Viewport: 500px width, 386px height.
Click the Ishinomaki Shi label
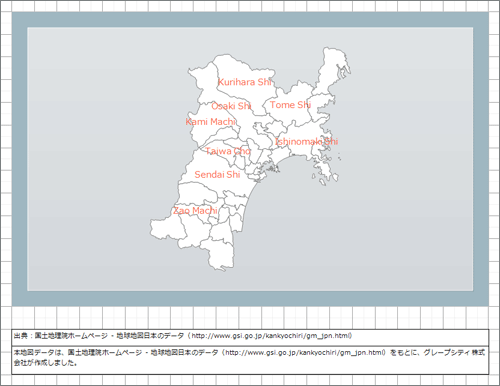tap(306, 141)
